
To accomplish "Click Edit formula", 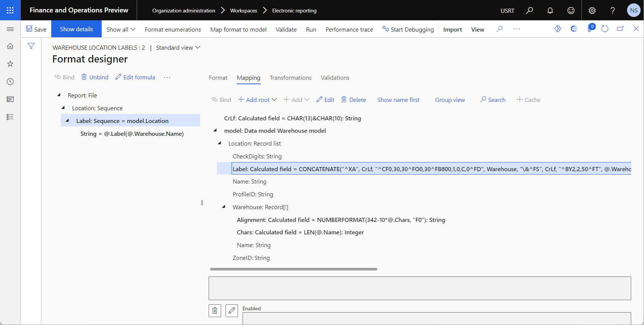I will click(x=135, y=77).
